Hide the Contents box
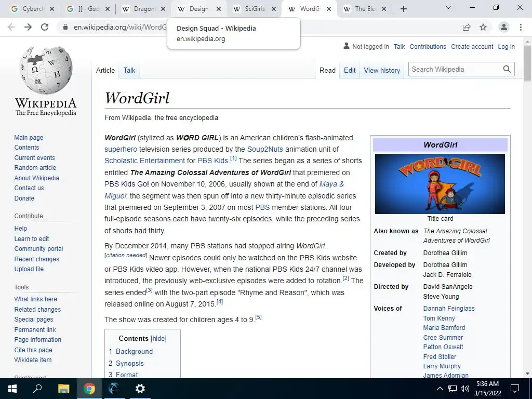The height and width of the screenshot is (399, 532). pos(158,339)
